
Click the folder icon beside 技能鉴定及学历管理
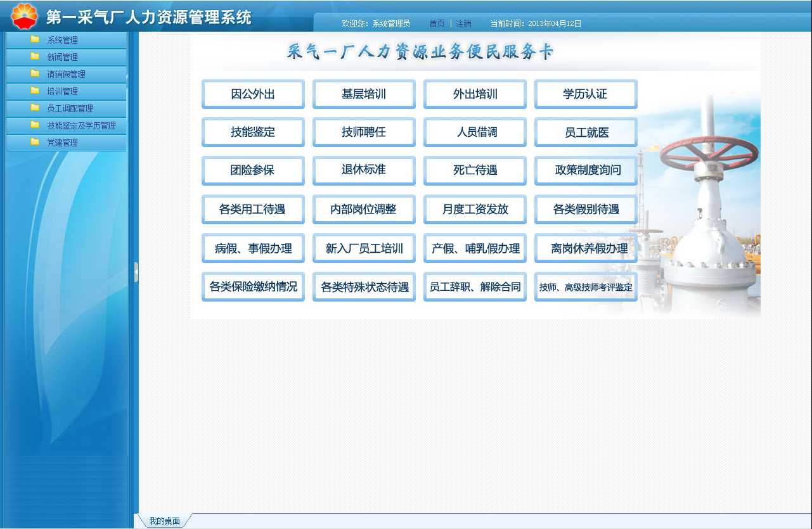click(35, 125)
